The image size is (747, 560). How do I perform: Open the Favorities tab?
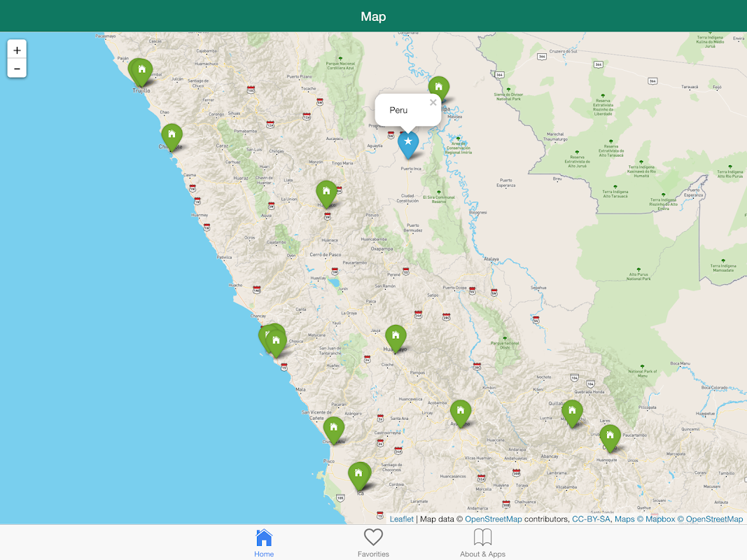374,543
